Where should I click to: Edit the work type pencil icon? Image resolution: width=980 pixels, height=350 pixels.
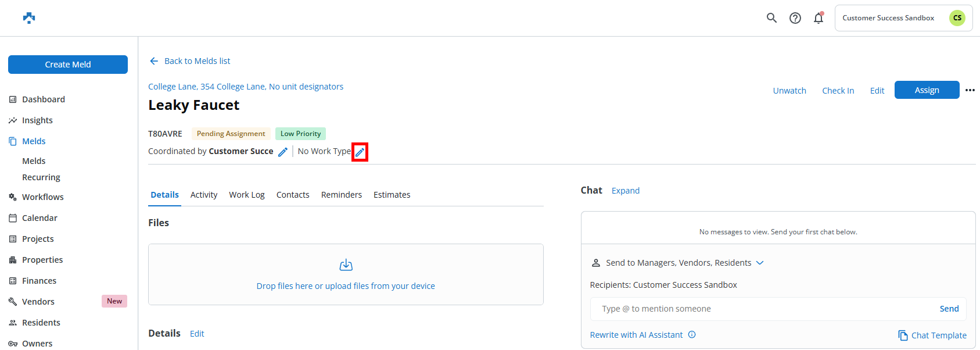[360, 152]
